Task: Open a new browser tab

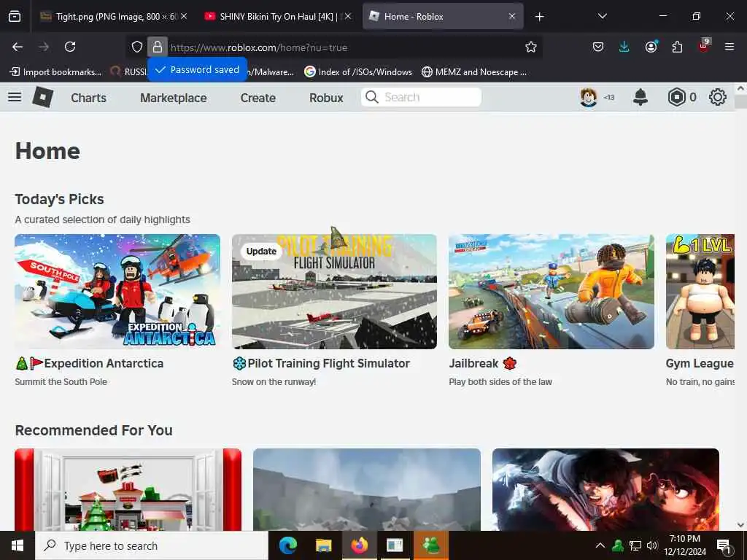Action: [539, 17]
